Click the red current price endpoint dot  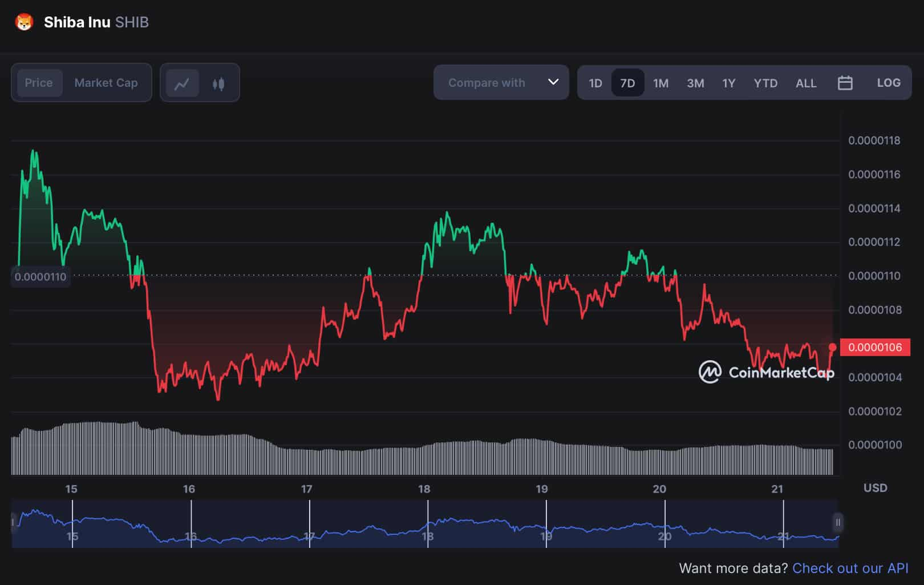click(x=833, y=347)
